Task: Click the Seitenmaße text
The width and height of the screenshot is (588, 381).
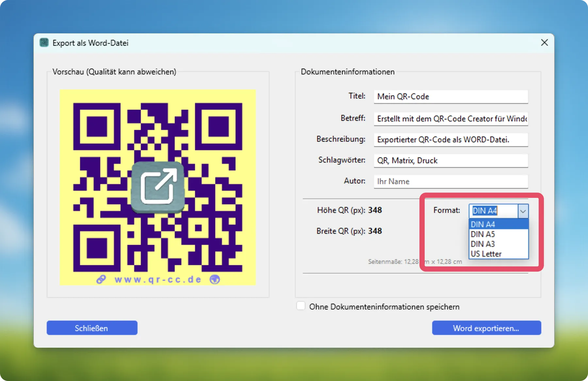Action: pyautogui.click(x=415, y=262)
